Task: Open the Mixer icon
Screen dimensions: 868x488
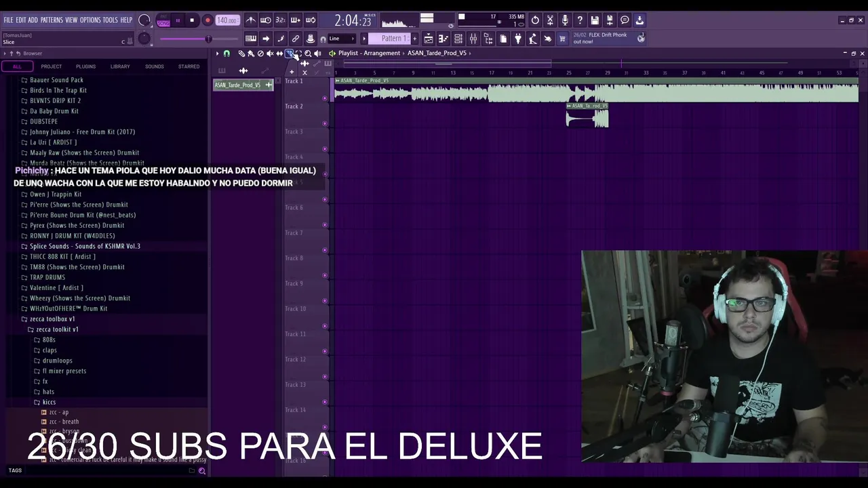Action: [x=473, y=39]
